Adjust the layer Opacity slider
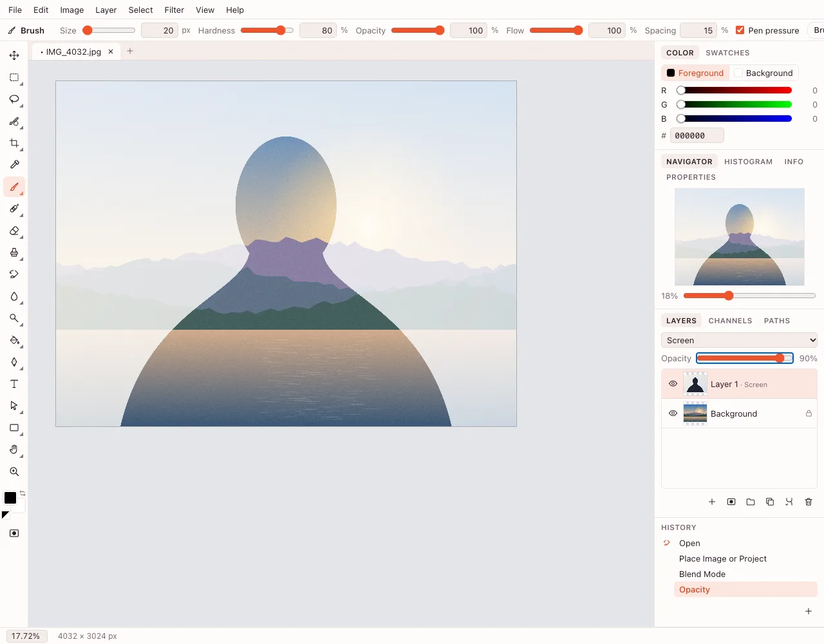 (x=745, y=358)
